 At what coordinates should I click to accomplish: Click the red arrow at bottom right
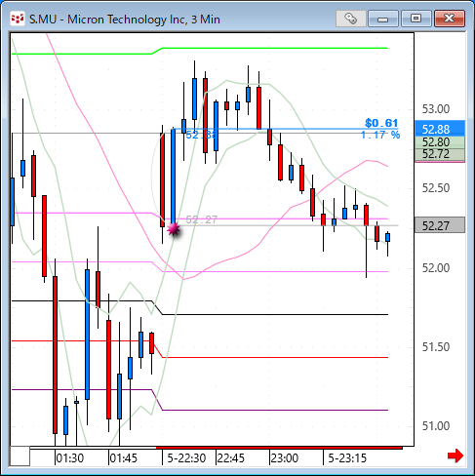pos(455,456)
